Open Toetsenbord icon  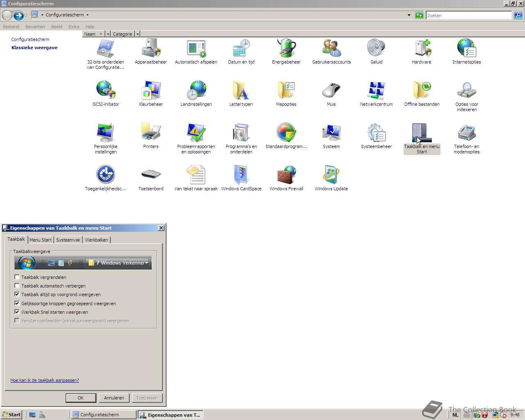pyautogui.click(x=151, y=175)
